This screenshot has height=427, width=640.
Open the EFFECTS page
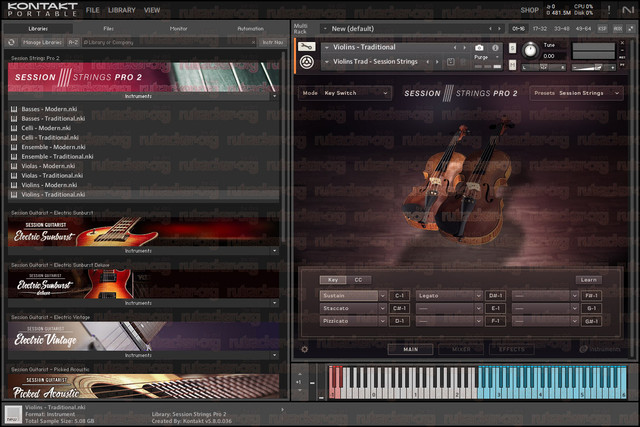click(512, 349)
